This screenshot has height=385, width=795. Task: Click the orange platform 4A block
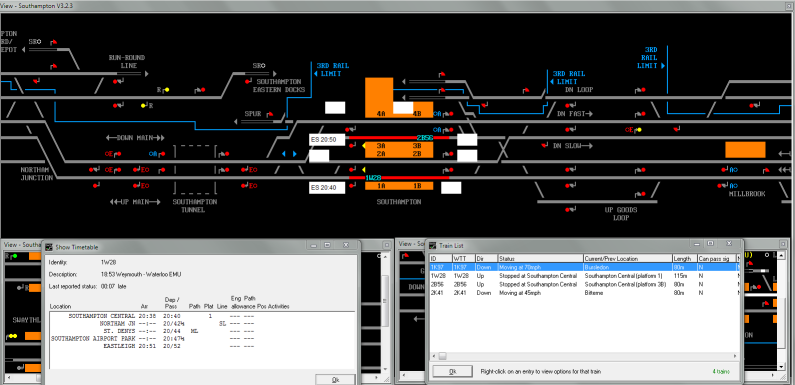(x=379, y=97)
